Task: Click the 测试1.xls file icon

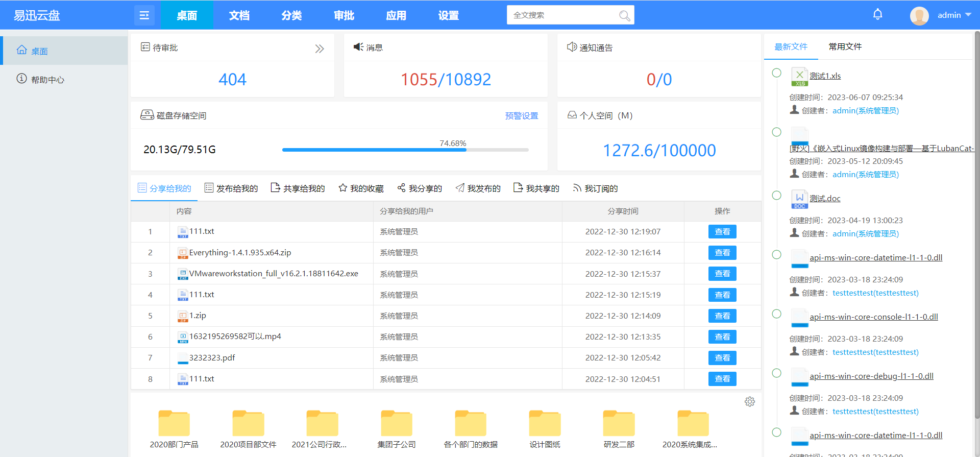Action: pyautogui.click(x=799, y=77)
